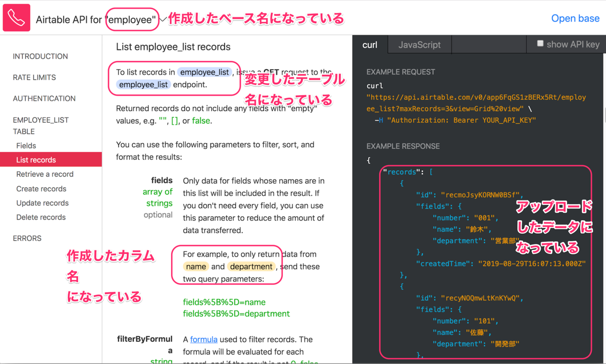
Task: Click the fields%5B%5D=name example text
Action: [x=224, y=302]
